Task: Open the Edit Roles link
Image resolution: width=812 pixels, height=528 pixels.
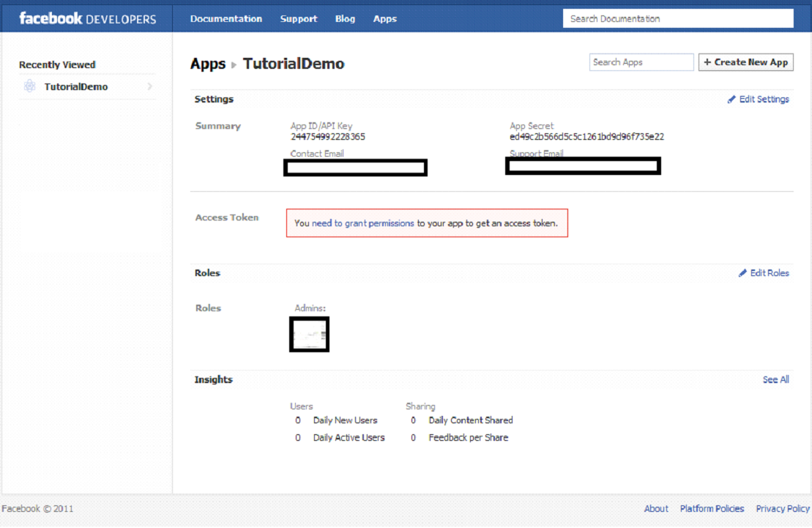Action: point(770,273)
